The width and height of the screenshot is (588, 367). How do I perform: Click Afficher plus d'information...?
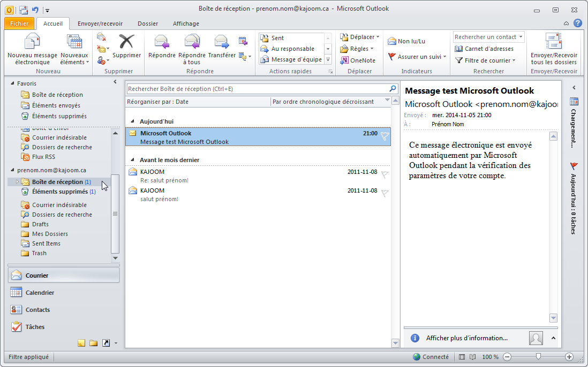[x=466, y=338]
